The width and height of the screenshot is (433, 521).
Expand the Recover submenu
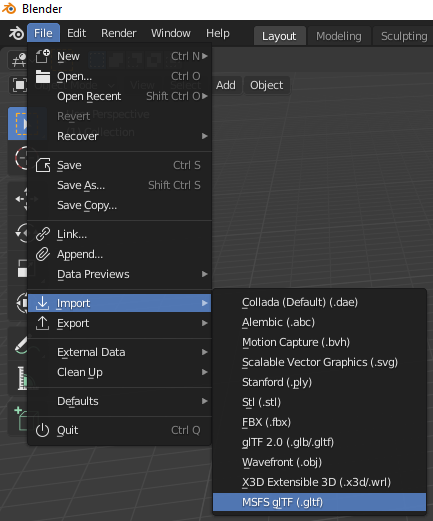[120, 136]
